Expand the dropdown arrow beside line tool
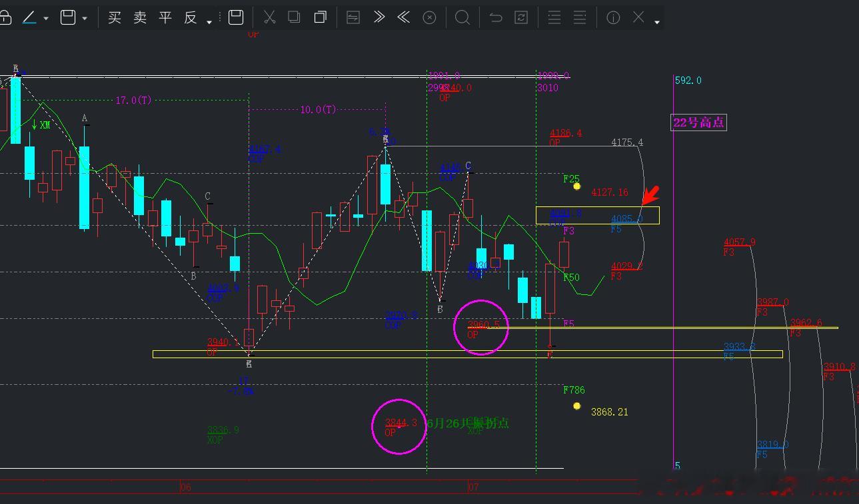This screenshot has width=859, height=504. (x=46, y=19)
